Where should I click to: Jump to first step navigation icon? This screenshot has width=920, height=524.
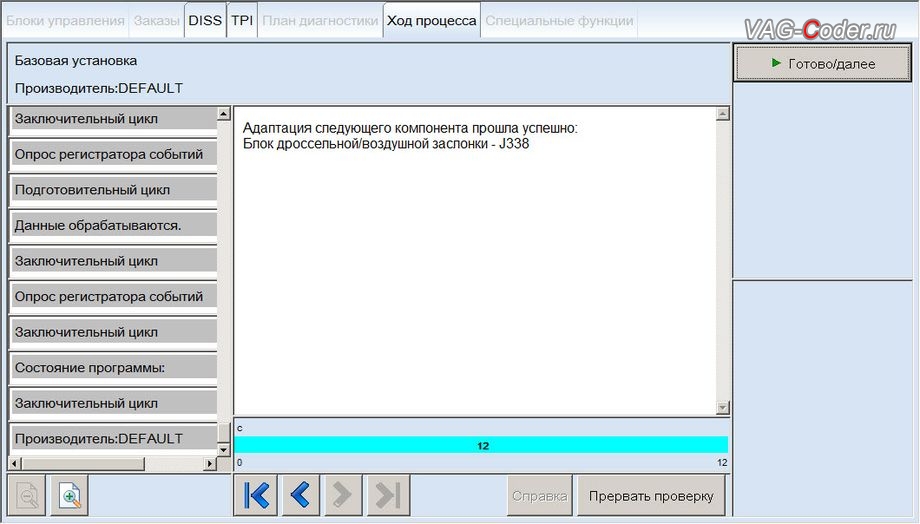click(256, 495)
